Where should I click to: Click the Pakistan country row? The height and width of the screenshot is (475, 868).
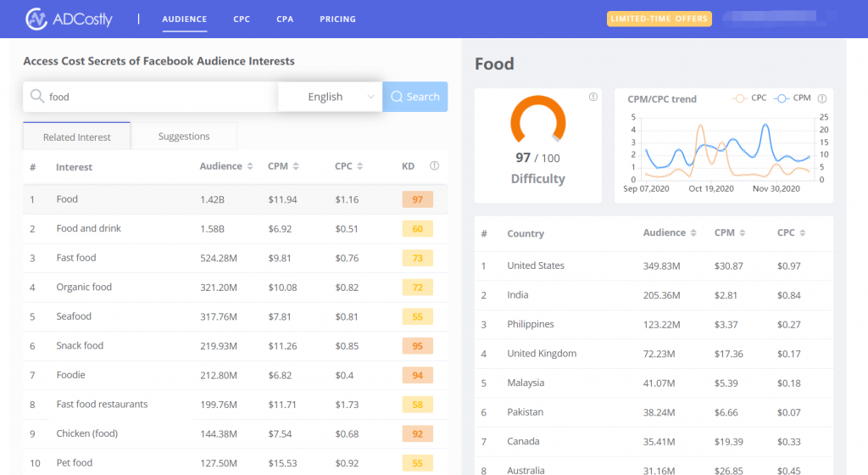click(654, 412)
